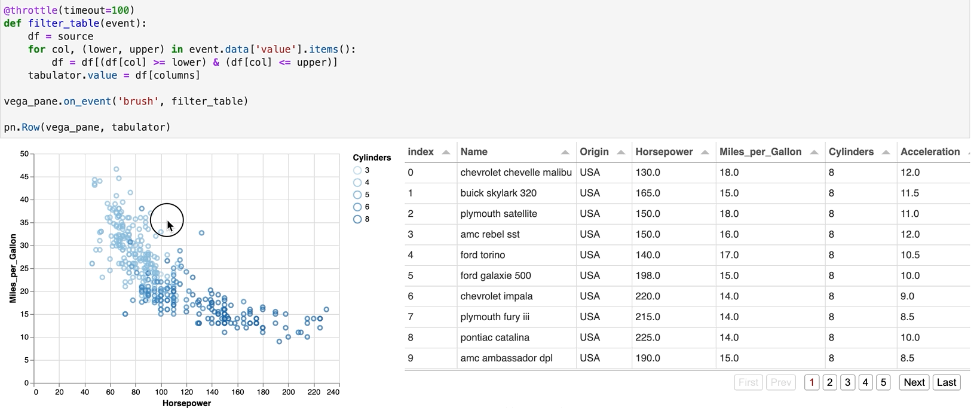Viewport: 980px width, 408px height.
Task: Click sort arrow in index column header
Action: 446,152
